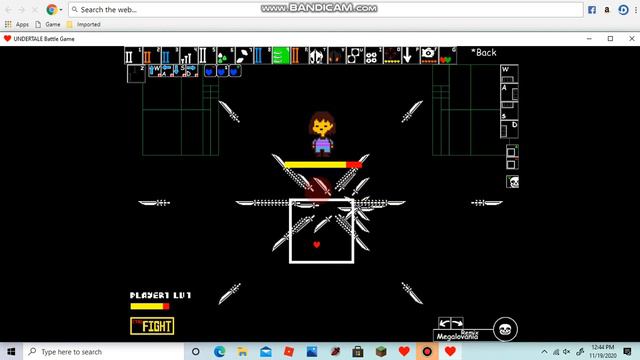Select the rising small bones attack in slot 4

click(189, 55)
